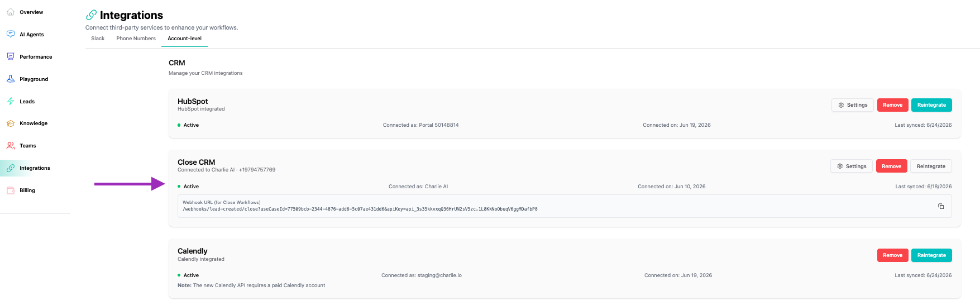Click 'Connected as: Portal 50148814'
980x305 pixels.
[x=420, y=125]
